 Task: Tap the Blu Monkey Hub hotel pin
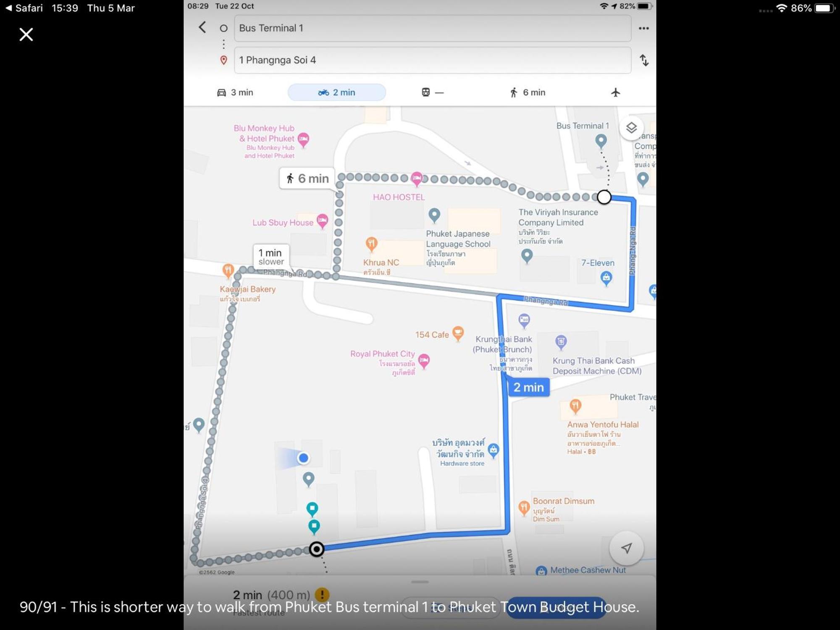point(303,139)
